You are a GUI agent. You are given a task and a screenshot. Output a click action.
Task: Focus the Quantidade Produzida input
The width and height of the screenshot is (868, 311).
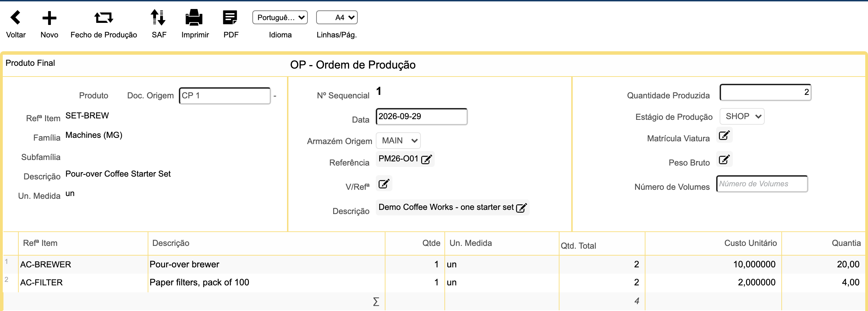point(765,92)
